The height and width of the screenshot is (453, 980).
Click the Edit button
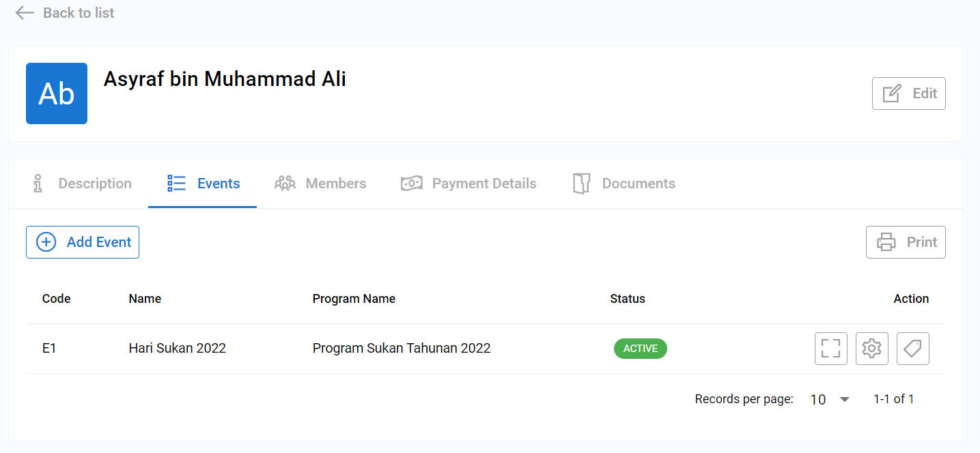pos(908,93)
